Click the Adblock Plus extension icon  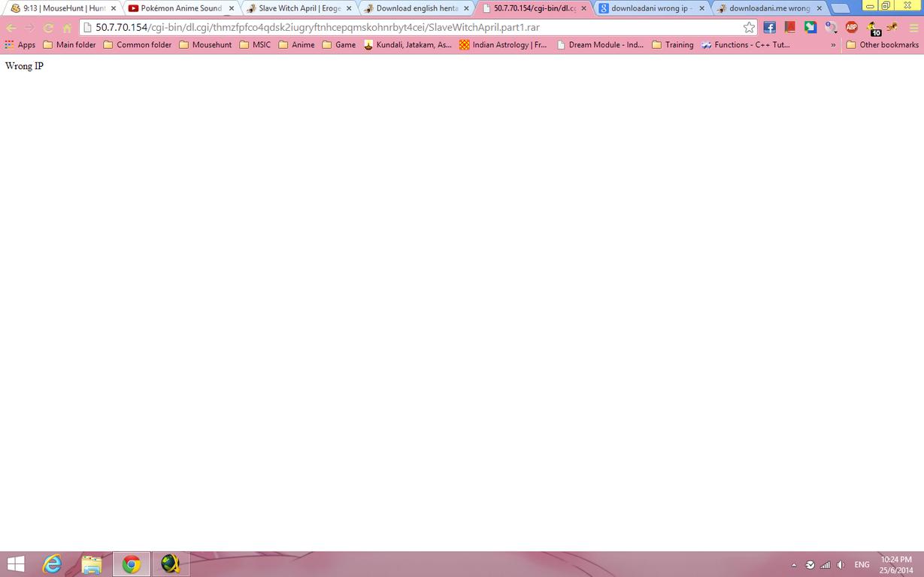(x=851, y=27)
